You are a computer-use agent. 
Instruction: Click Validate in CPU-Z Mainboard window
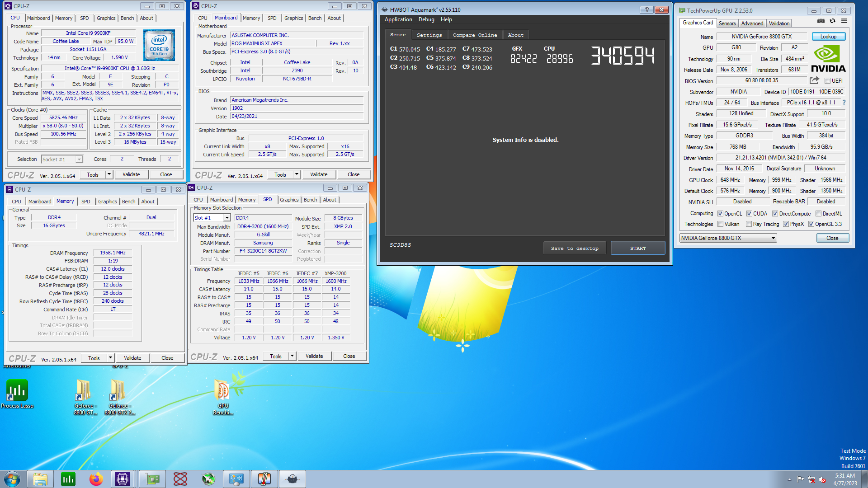[x=319, y=174]
